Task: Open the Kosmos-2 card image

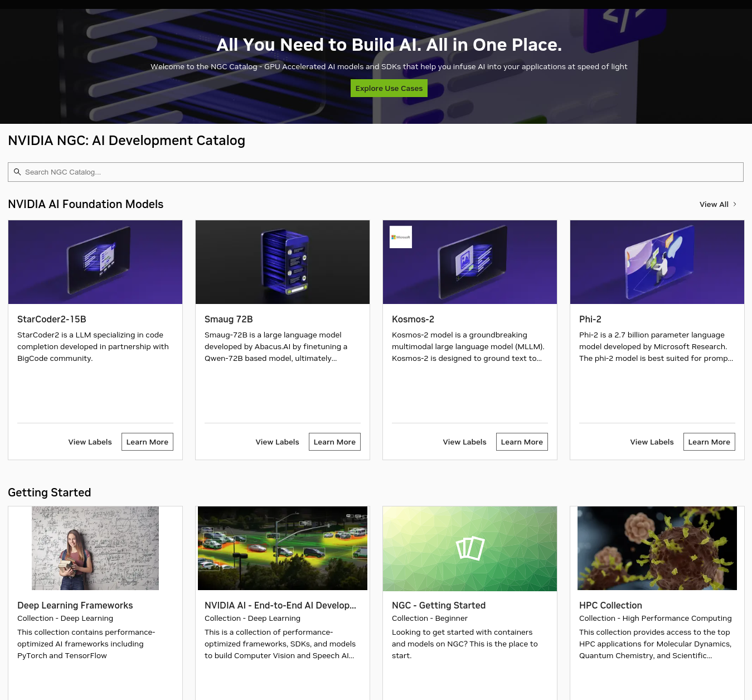Action: pyautogui.click(x=470, y=262)
